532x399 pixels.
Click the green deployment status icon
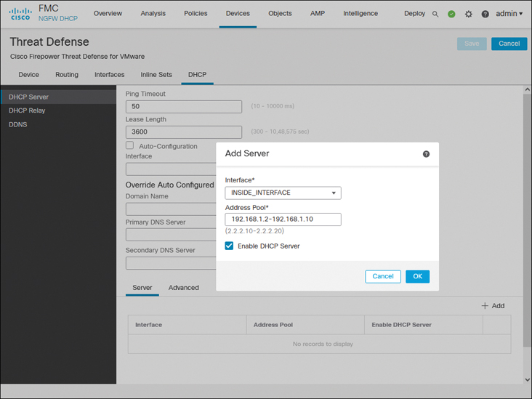coord(451,14)
